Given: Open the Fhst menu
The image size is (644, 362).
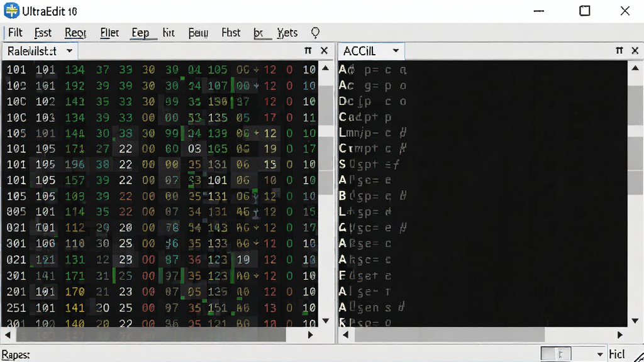Looking at the screenshot, I should 231,33.
